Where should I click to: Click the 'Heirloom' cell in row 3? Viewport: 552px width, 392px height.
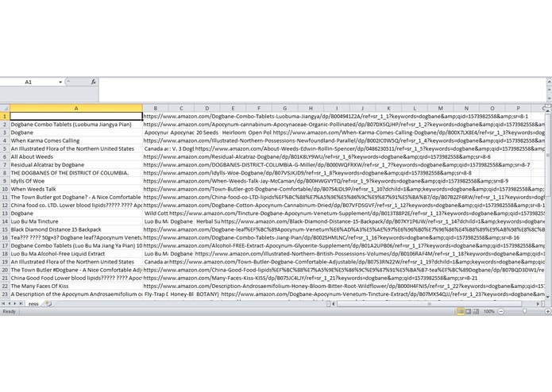coord(233,133)
